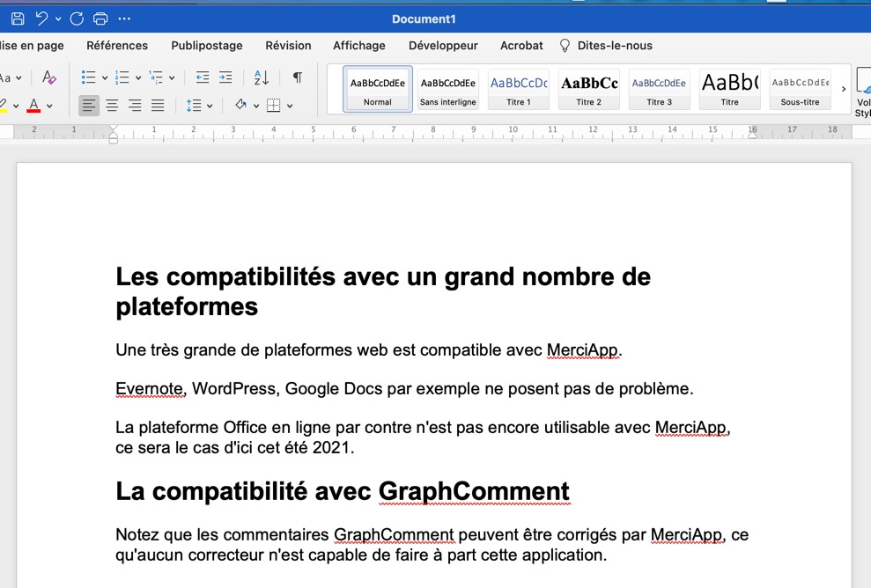The image size is (871, 588).
Task: Click "GraphComment" in the second heading
Action: tap(474, 491)
